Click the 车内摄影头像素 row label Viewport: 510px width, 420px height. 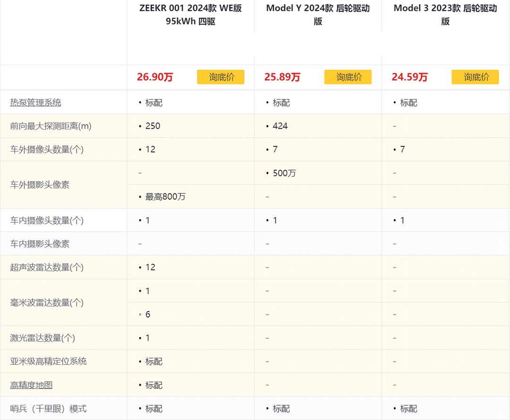[40, 244]
